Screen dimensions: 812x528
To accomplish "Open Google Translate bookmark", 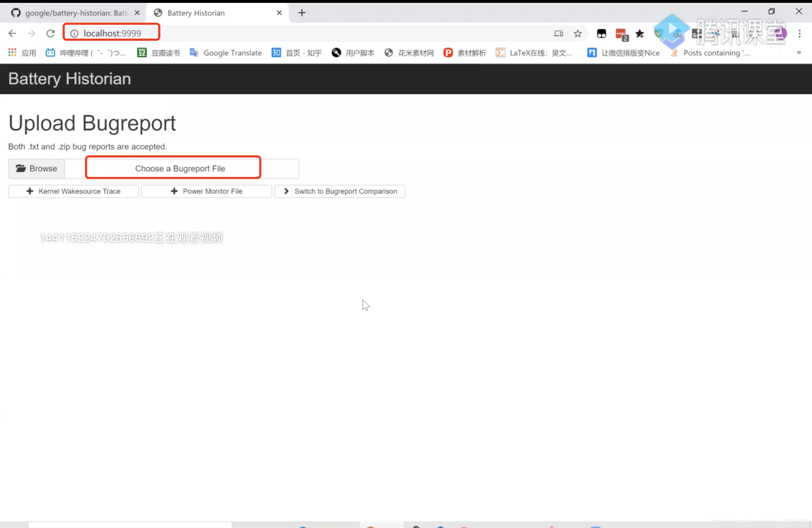I will point(226,53).
